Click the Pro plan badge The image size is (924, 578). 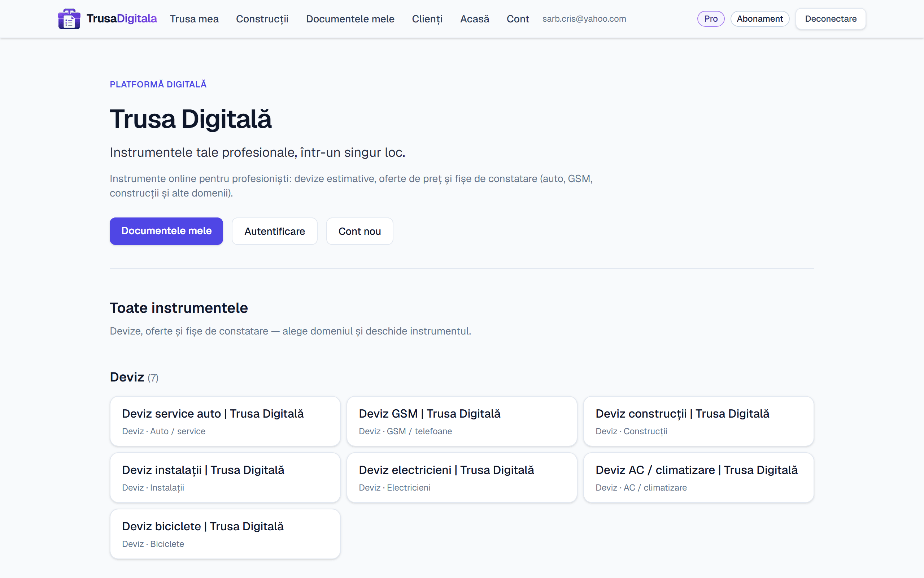(711, 19)
